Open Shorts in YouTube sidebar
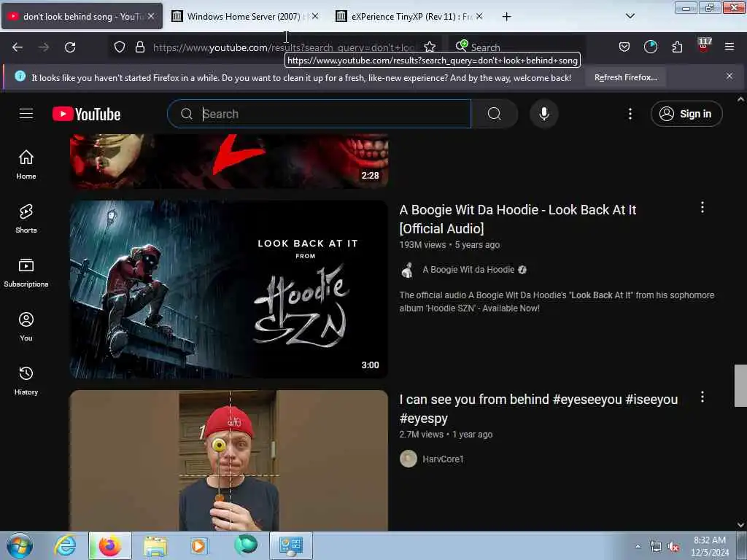Screen dimensions: 747x560 26,219
